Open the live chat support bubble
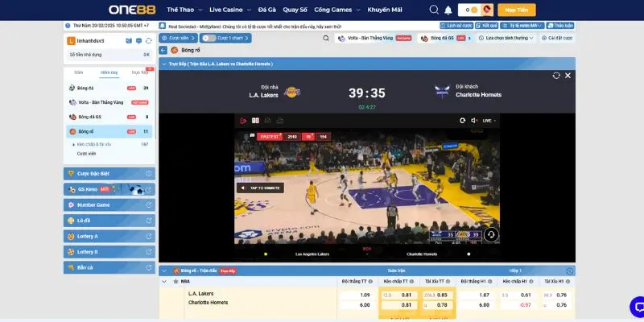Viewport: 644px width, 322px height. (x=638, y=308)
